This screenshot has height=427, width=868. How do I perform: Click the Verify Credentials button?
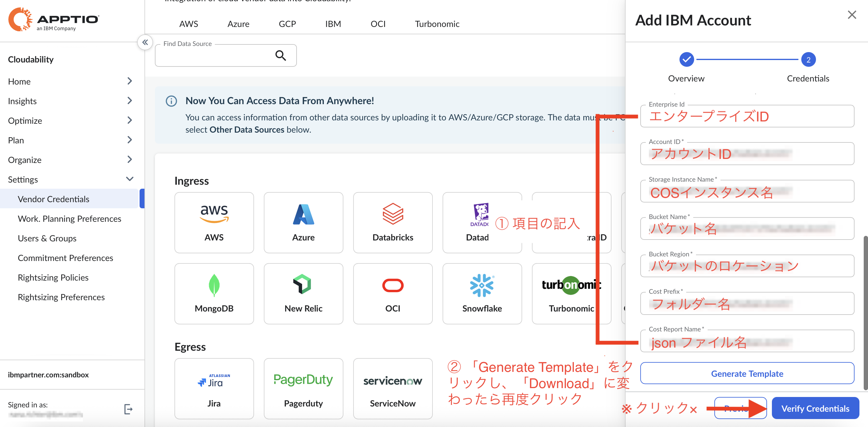(x=815, y=408)
